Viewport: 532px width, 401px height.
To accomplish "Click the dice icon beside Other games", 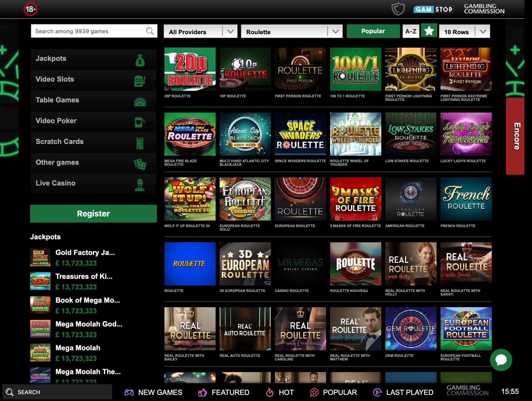I will 140,164.
